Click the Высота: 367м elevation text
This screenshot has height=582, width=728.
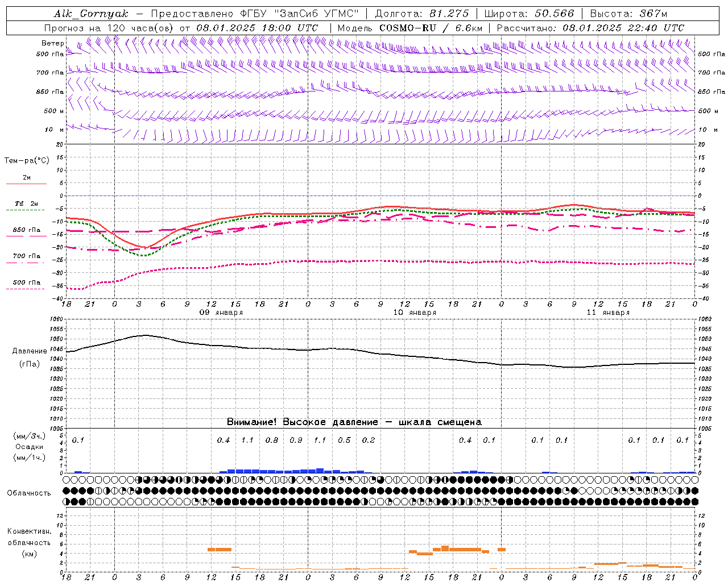[x=629, y=14]
